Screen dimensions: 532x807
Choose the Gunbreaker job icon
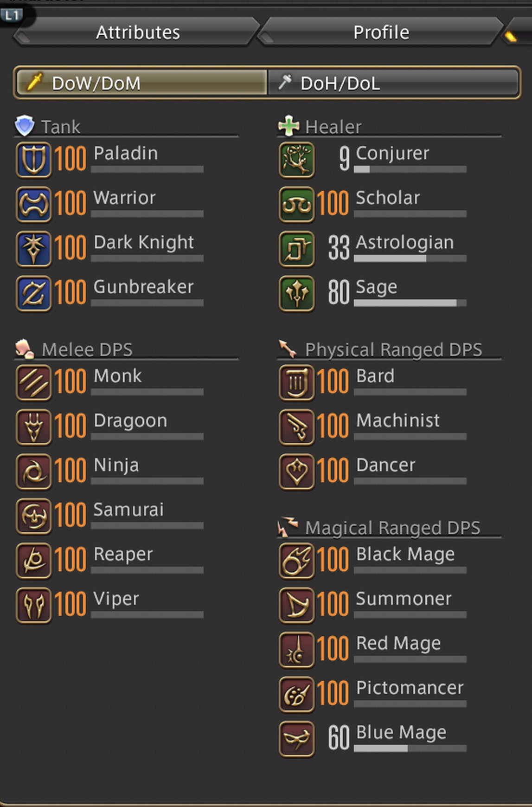(33, 294)
